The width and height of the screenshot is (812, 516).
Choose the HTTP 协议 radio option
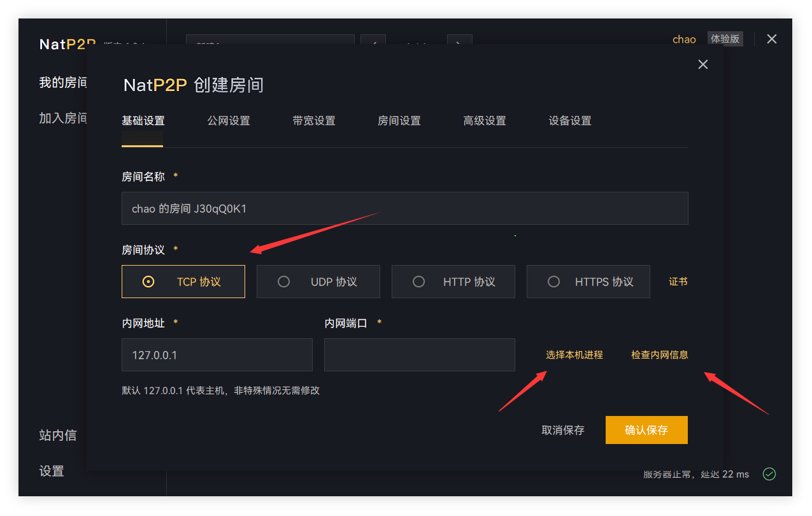453,282
